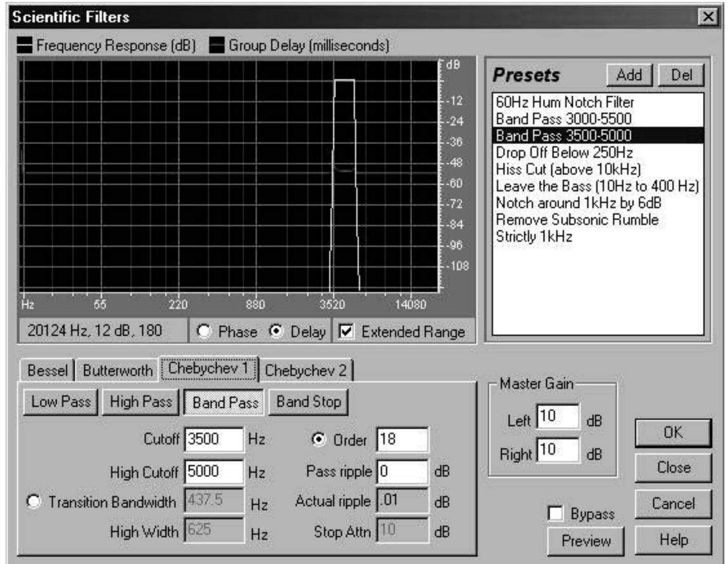The height and width of the screenshot is (564, 728).
Task: Click the Close button below OK
Action: pyautogui.click(x=673, y=468)
